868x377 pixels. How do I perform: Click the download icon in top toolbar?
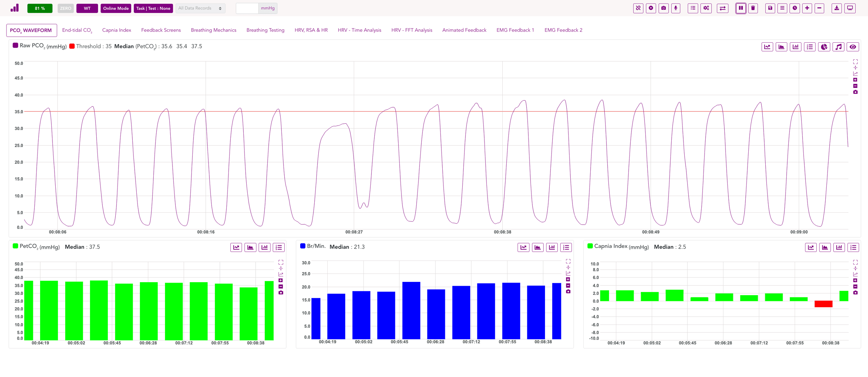click(x=837, y=8)
